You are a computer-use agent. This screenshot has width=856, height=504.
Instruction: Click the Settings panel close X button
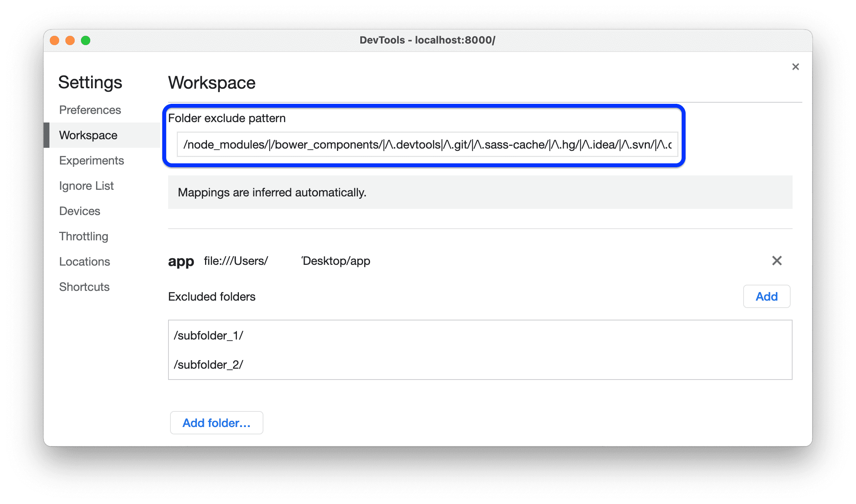pos(795,67)
